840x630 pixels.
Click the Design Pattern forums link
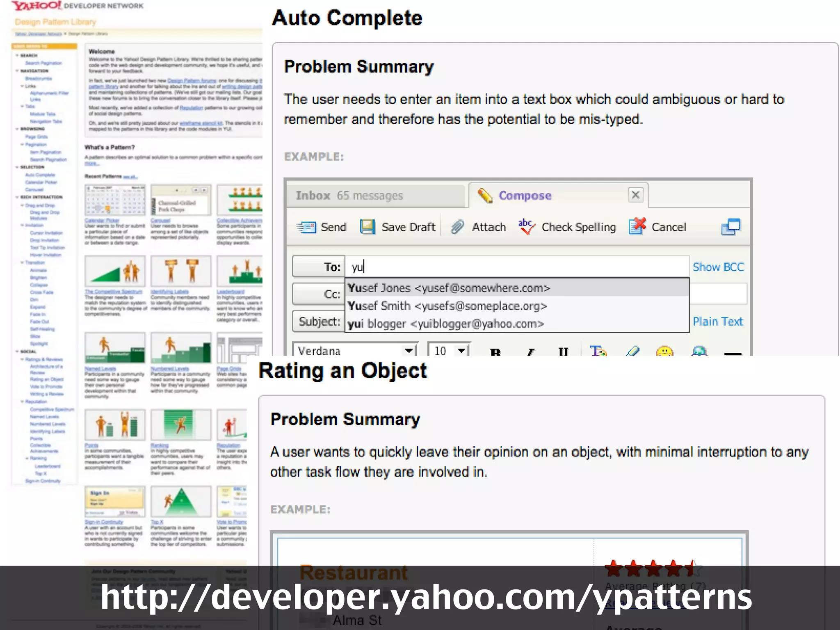pos(192,80)
